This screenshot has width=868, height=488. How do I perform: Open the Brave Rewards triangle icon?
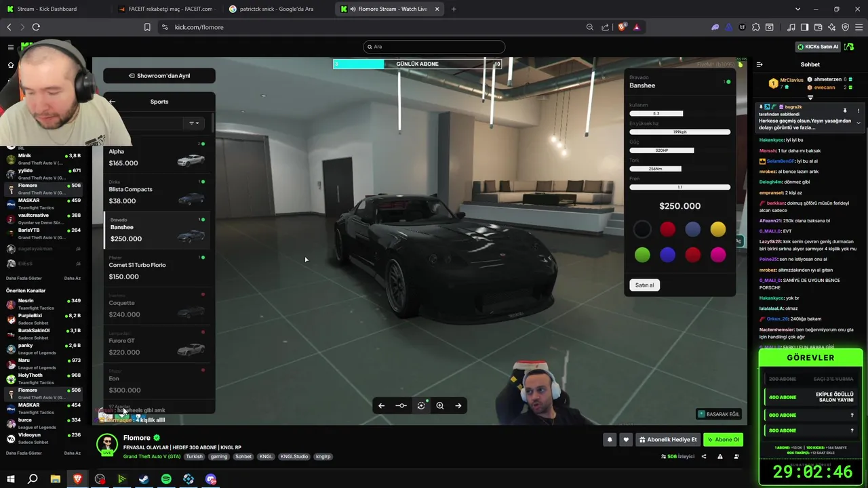[636, 27]
